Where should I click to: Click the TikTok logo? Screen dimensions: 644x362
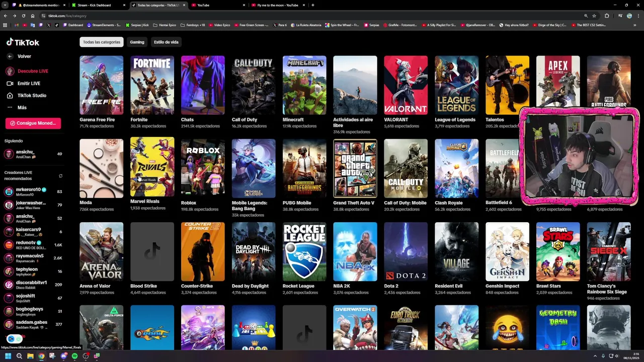coord(23,42)
